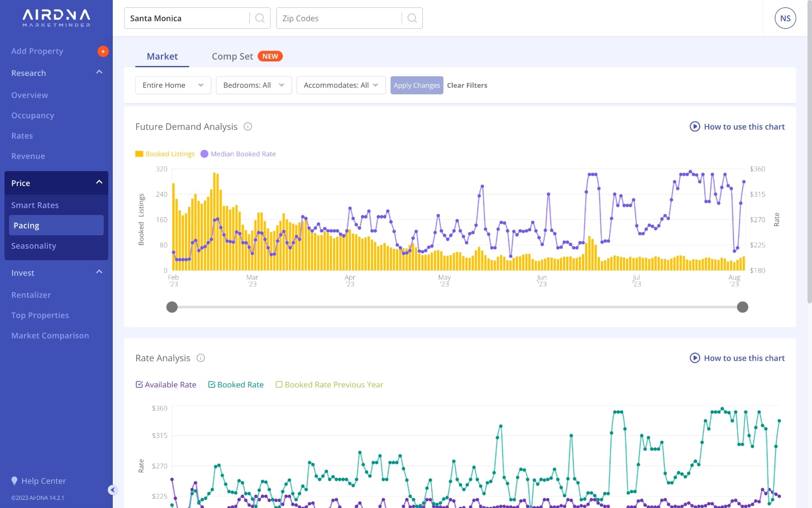
Task: Toggle Median Booked Rate legend series
Action: 238,154
